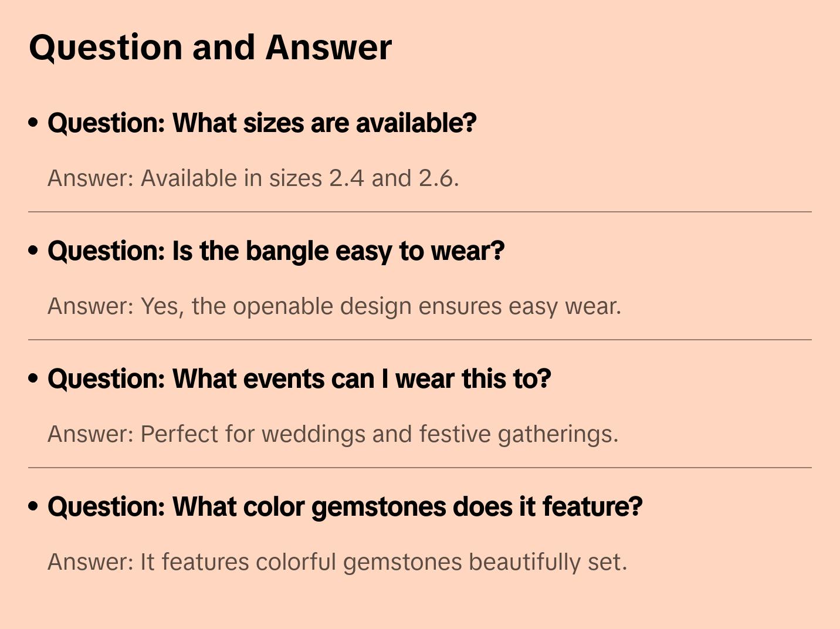Click the answer listing available sizes

253,178
